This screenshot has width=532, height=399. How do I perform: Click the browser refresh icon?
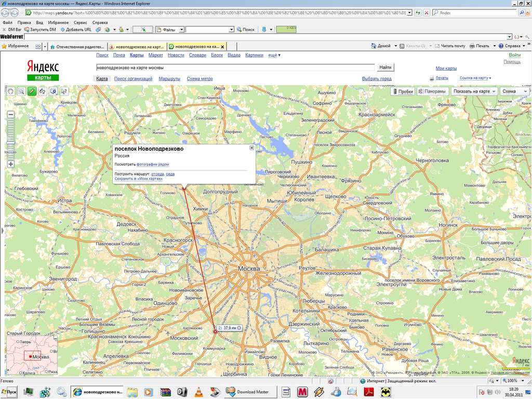click(418, 12)
